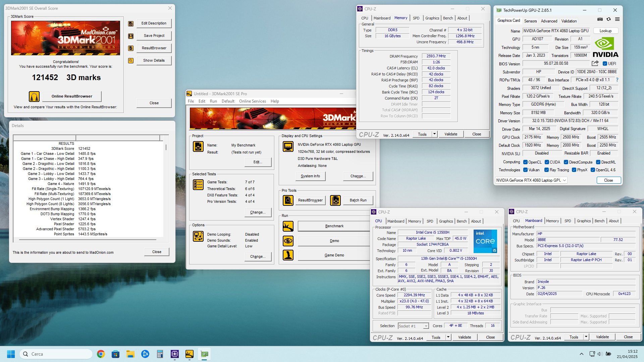Toggle the DirectML checkbox
Viewport: 644px width, 362px height.
tap(598, 162)
